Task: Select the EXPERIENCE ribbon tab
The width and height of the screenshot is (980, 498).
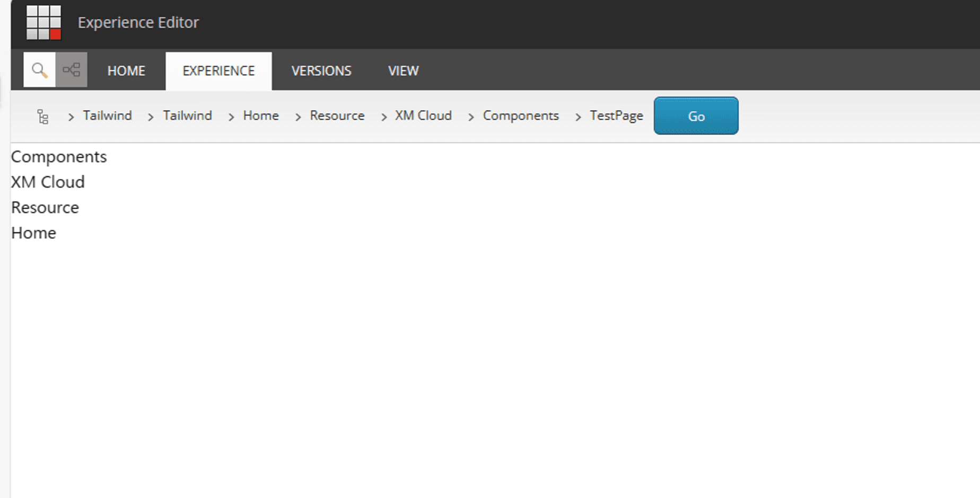Action: (x=218, y=71)
